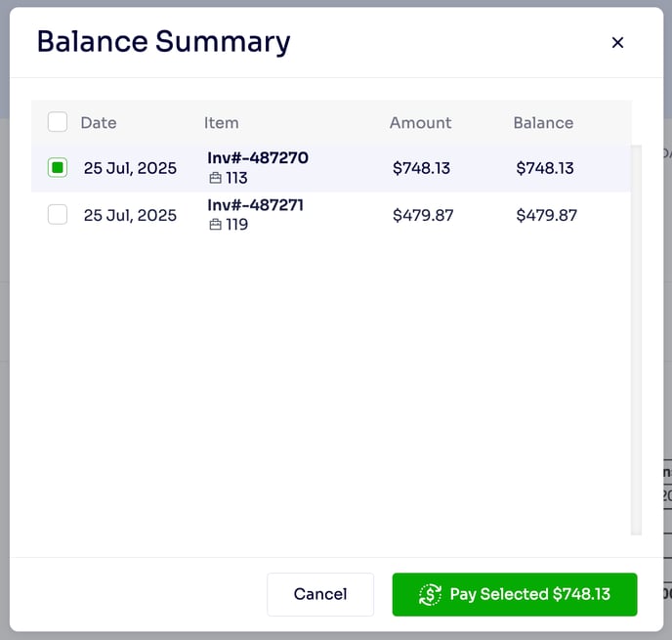This screenshot has height=640, width=672.
Task: Click the Item column header
Action: pos(221,123)
